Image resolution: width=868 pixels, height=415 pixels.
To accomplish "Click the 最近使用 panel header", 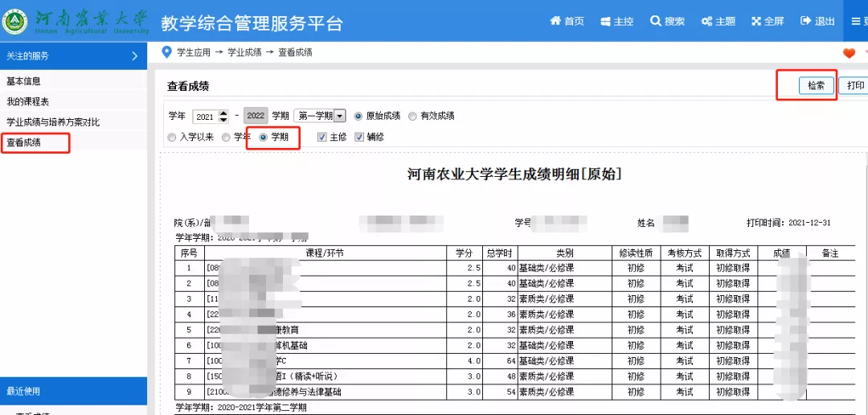I will point(74,391).
